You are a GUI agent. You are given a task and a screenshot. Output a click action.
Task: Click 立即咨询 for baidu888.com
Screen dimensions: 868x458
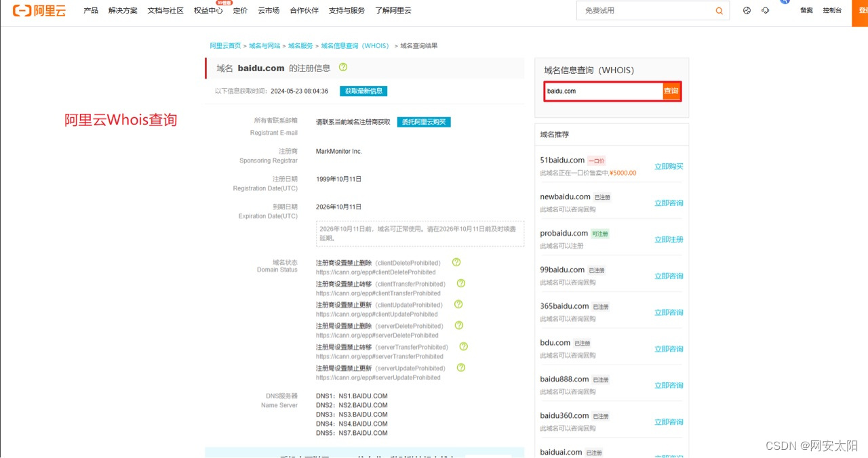click(669, 386)
